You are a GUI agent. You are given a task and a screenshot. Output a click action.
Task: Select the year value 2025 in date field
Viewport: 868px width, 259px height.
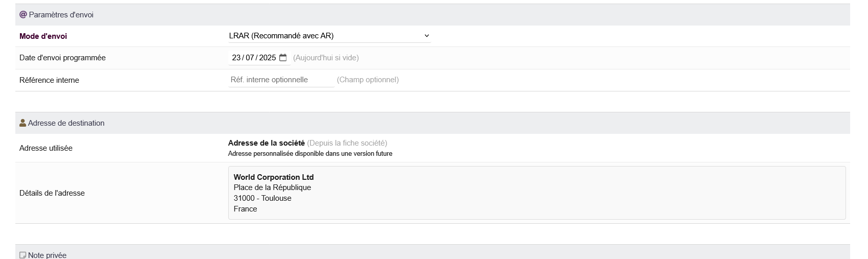tap(267, 58)
